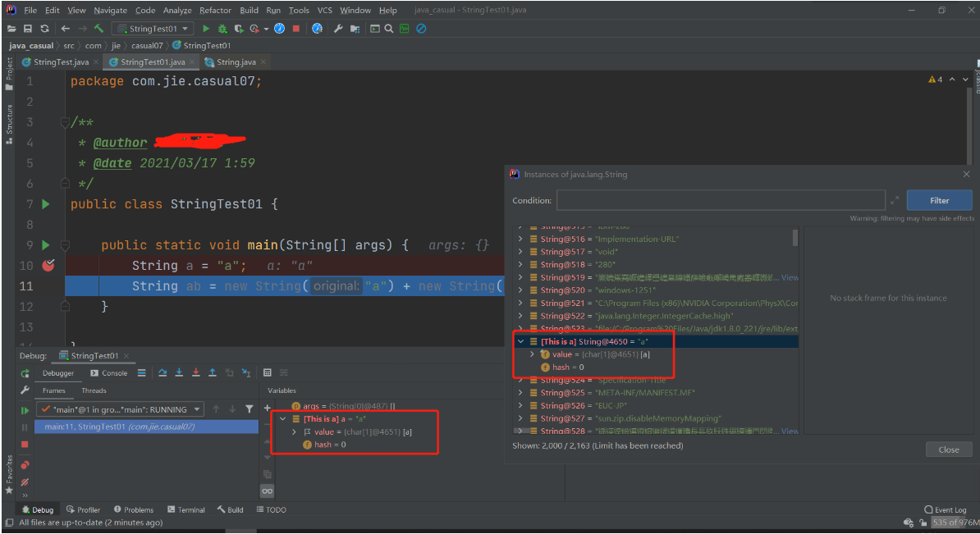Switch to the String.java editor tab

click(x=236, y=62)
